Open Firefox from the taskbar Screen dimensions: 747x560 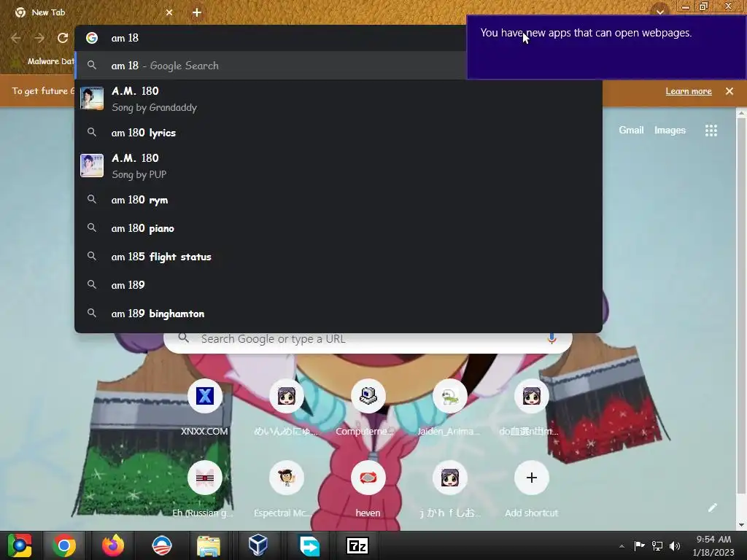coord(113,545)
